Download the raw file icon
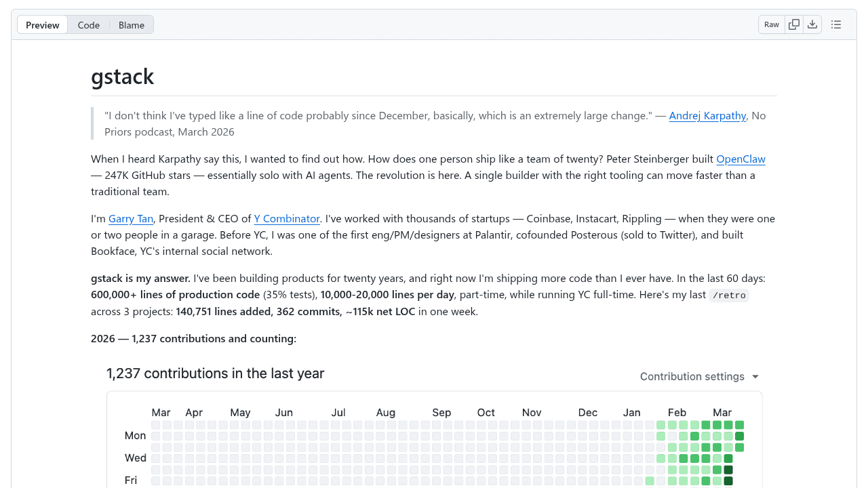868x488 pixels. pos(812,24)
